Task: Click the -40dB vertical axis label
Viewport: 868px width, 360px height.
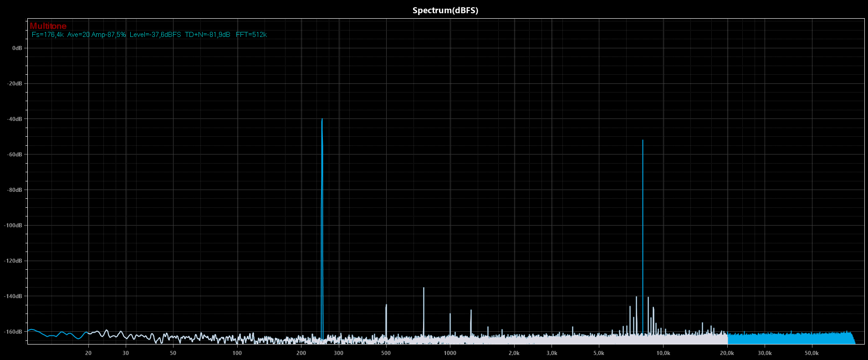Action: 15,119
